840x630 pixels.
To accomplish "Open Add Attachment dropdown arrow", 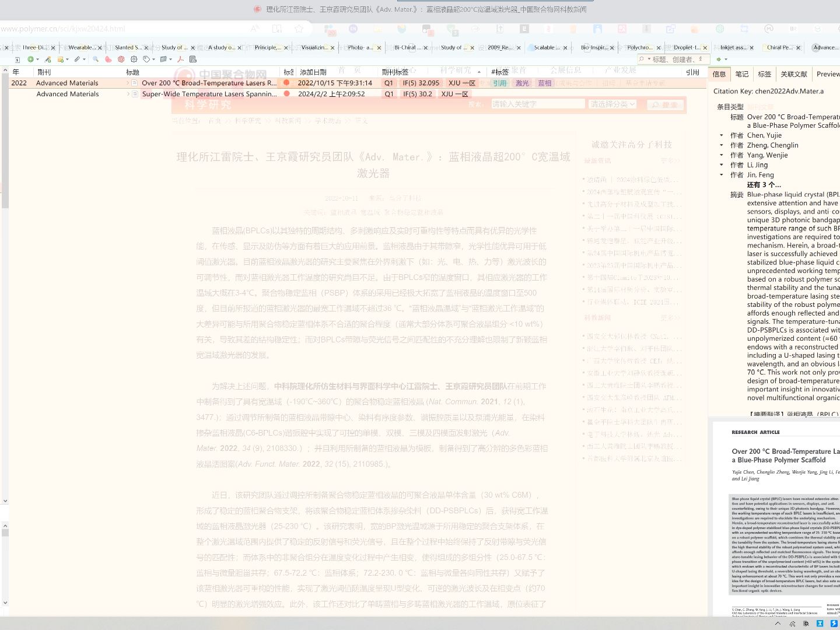I will (x=84, y=59).
